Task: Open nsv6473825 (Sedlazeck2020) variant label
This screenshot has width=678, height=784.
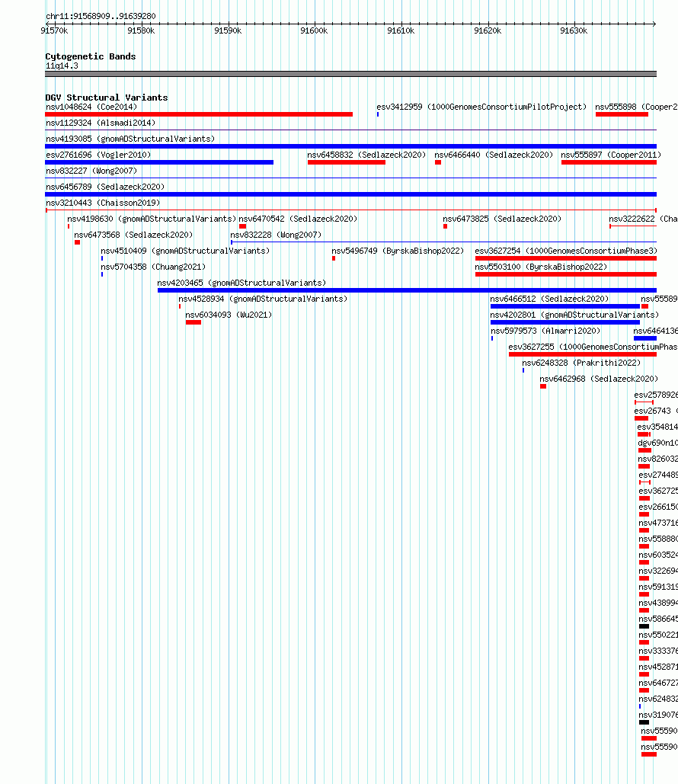Action: (502, 219)
